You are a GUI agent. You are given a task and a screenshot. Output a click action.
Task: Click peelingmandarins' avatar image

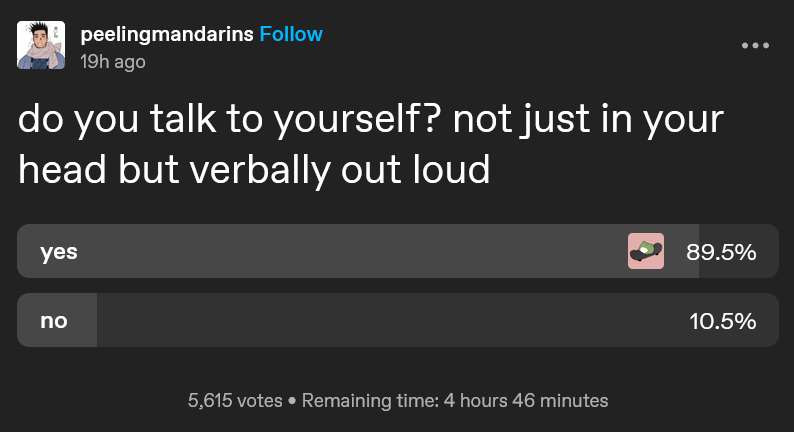[x=41, y=45]
